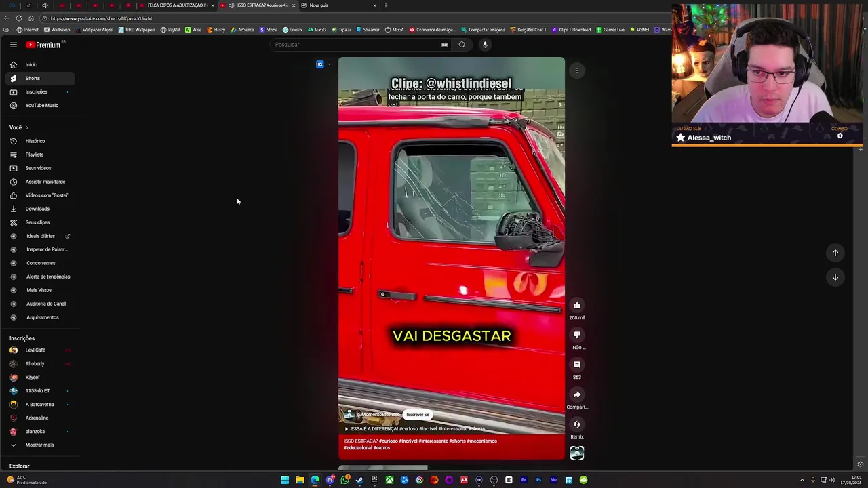Open YouTube Music in the sidebar

(39, 106)
